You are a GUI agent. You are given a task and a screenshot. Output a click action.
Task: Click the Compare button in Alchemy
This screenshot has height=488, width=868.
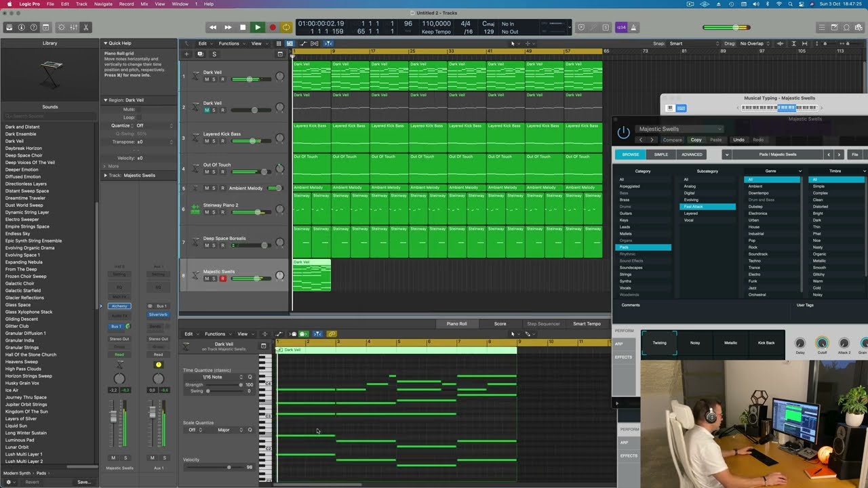[672, 140]
